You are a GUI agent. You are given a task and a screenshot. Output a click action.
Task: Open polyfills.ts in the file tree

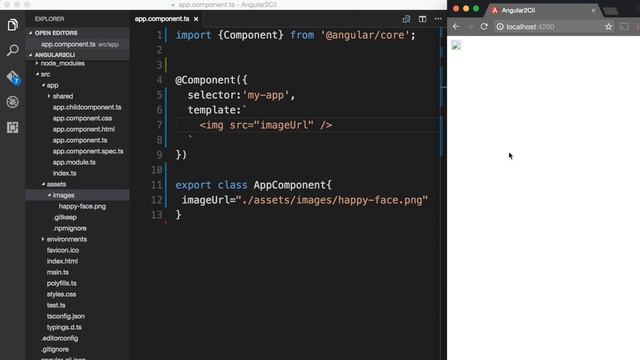[61, 283]
